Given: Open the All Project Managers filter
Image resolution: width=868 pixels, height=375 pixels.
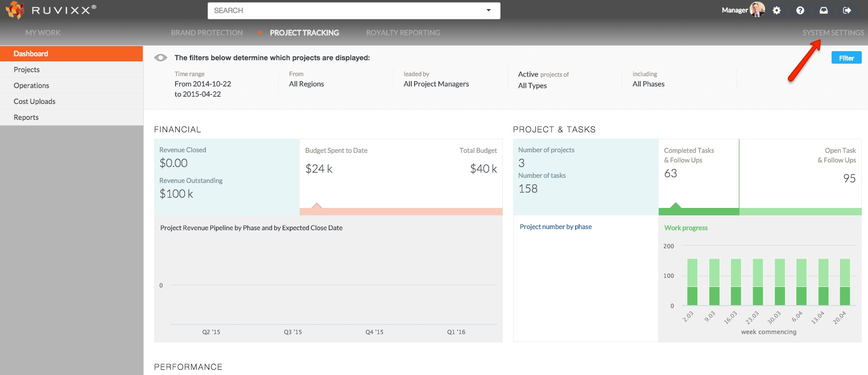Looking at the screenshot, I should pyautogui.click(x=436, y=84).
